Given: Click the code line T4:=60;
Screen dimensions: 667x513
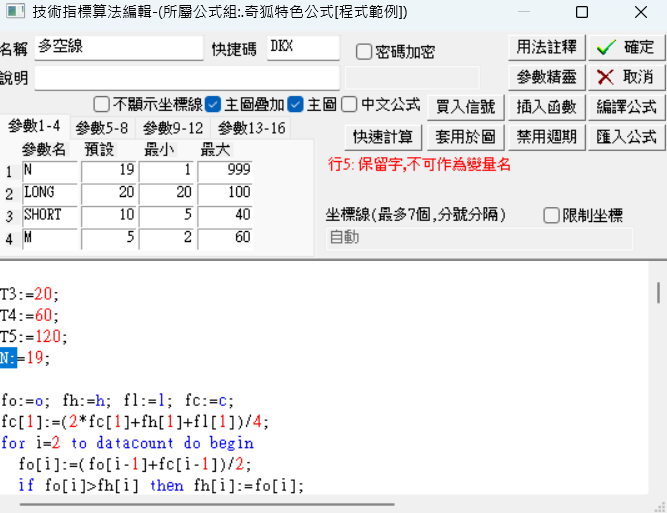Looking at the screenshot, I should click(x=29, y=315).
